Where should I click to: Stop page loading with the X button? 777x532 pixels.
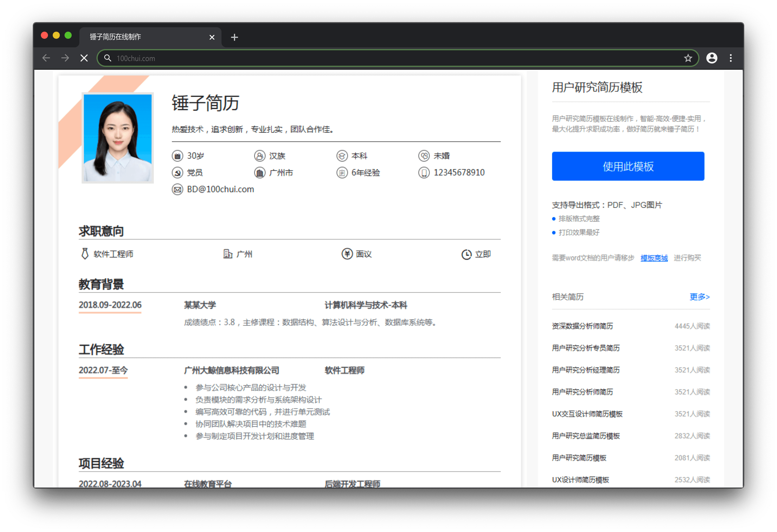pyautogui.click(x=84, y=58)
